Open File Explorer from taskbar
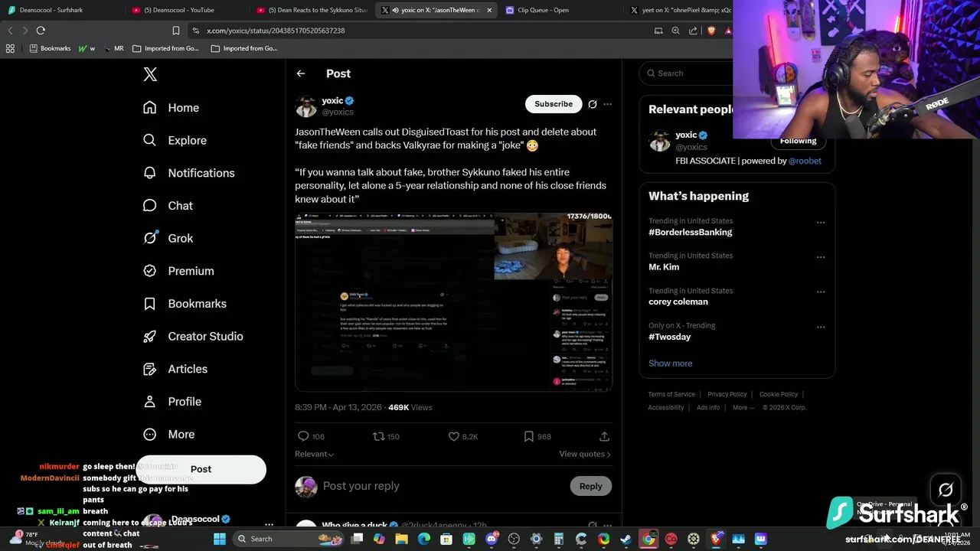 tap(402, 539)
